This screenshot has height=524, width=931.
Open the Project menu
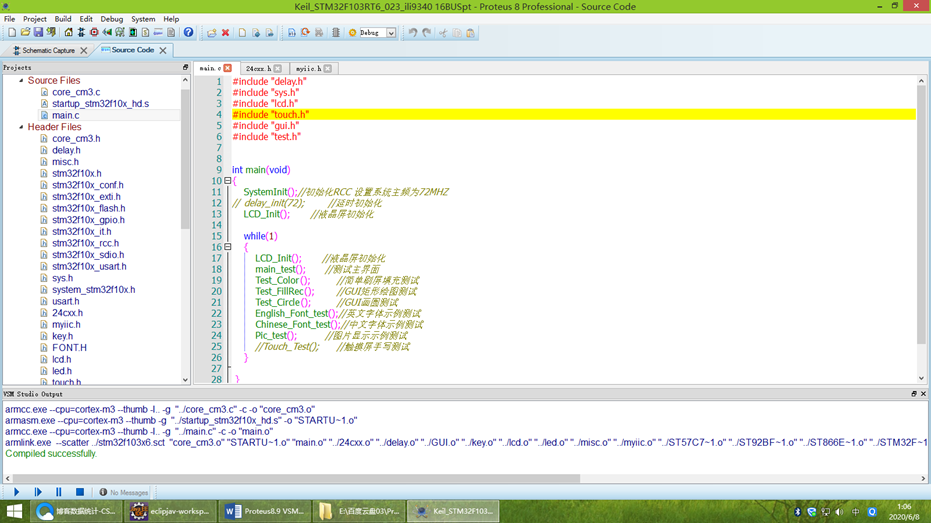tap(34, 19)
